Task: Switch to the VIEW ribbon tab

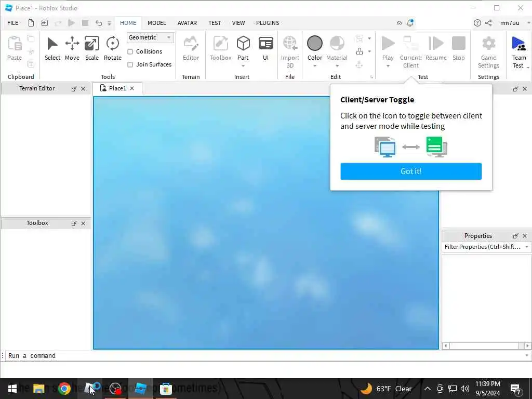Action: 238,23
